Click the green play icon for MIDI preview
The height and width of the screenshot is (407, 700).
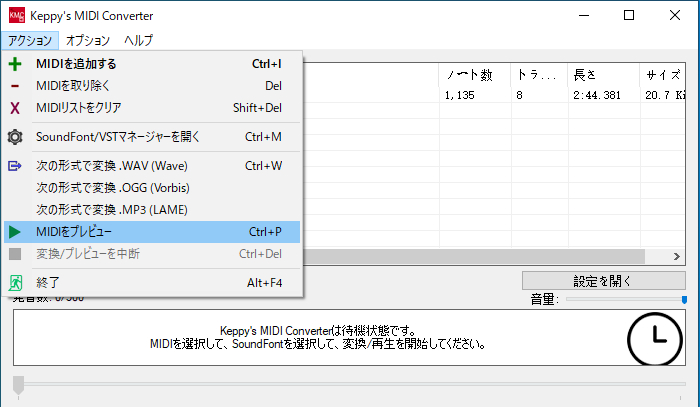(15, 232)
